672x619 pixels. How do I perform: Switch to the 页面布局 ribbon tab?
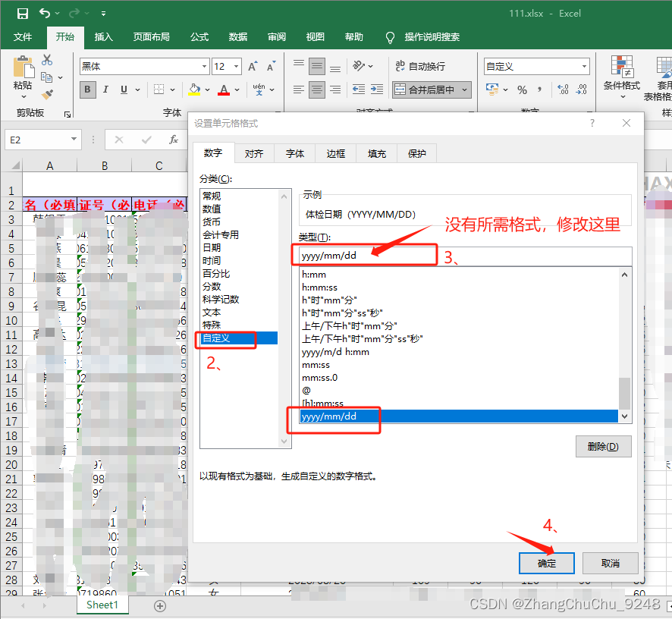pos(151,37)
